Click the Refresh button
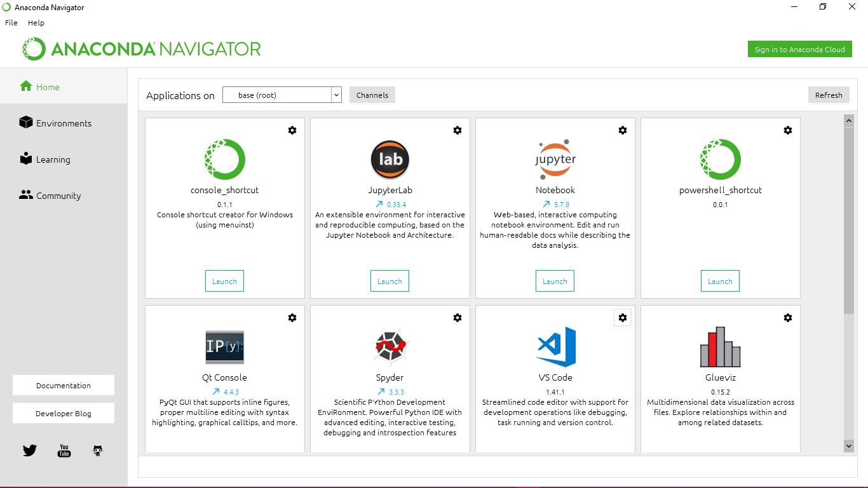This screenshot has height=488, width=868. point(829,95)
